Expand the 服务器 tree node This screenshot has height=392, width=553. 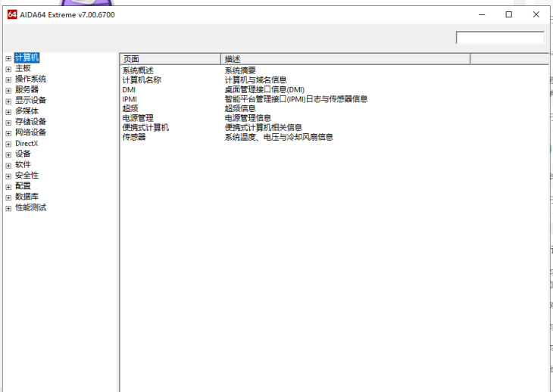click(x=8, y=91)
